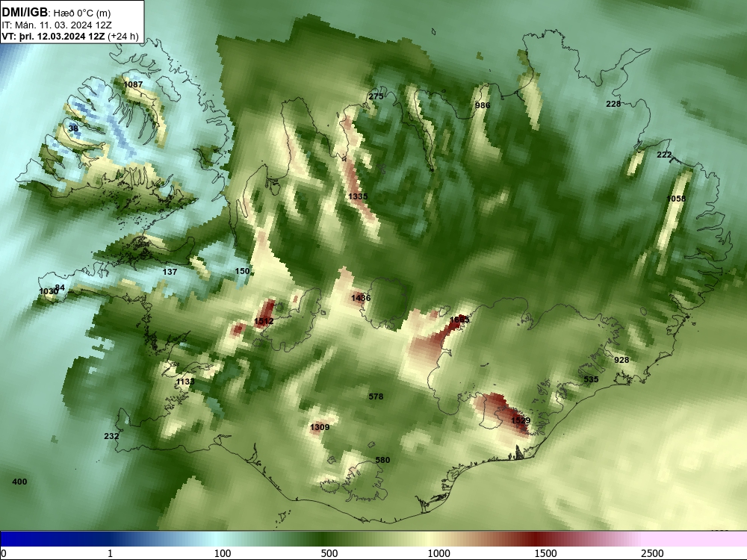Image resolution: width=747 pixels, height=560 pixels.
Task: Click the map value 228
Action: (613, 104)
